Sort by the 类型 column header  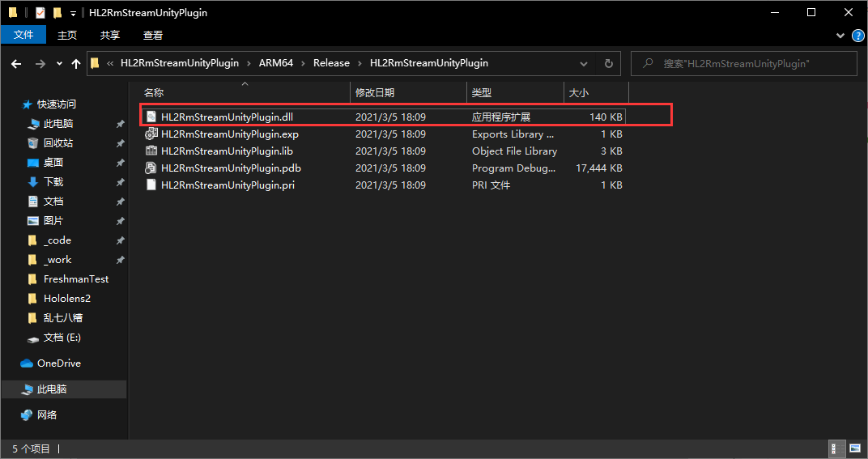click(515, 92)
